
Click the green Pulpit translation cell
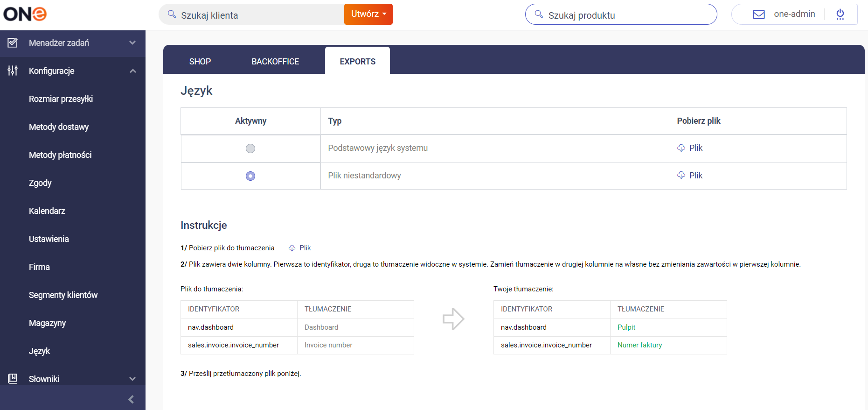[x=668, y=327]
